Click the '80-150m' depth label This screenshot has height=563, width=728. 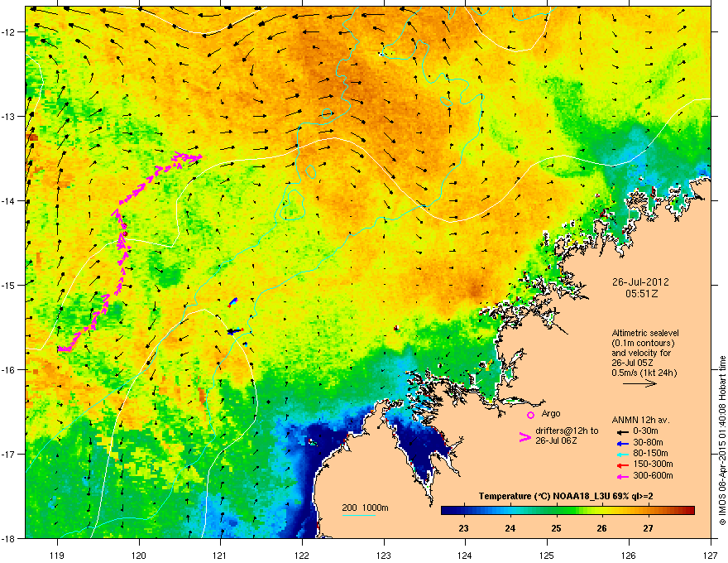pyautogui.click(x=650, y=454)
